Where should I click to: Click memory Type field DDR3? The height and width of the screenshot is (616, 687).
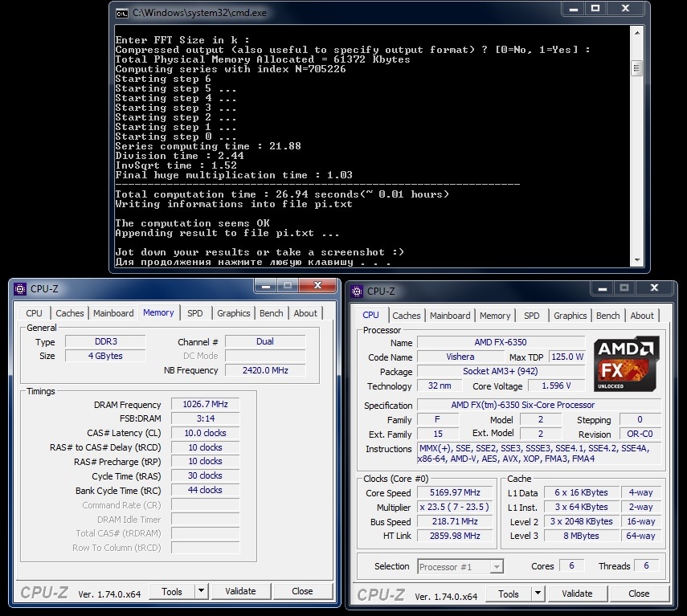point(105,341)
